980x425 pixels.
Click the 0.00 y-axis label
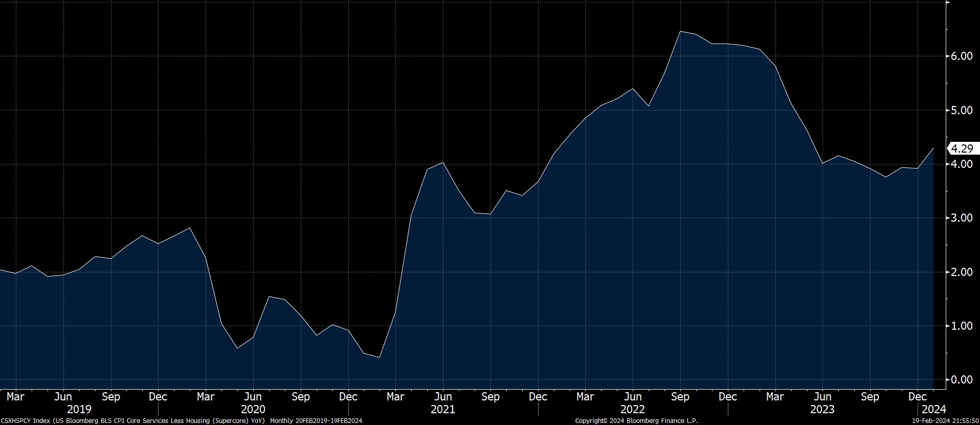[962, 379]
